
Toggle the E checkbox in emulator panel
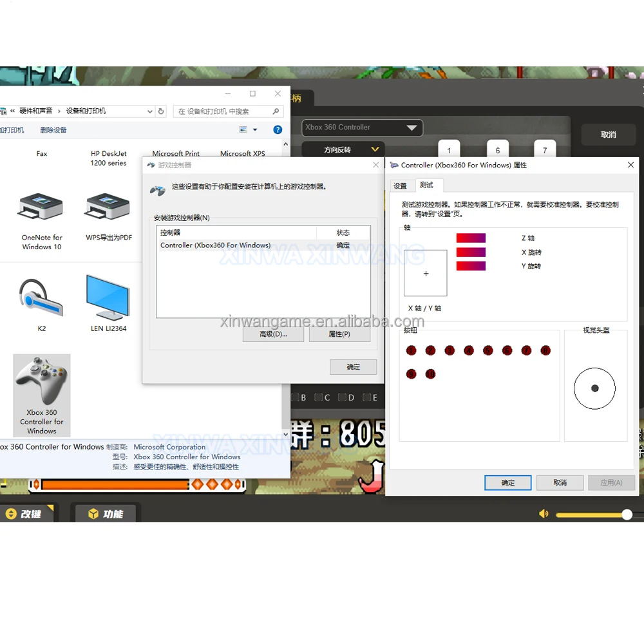(367, 397)
